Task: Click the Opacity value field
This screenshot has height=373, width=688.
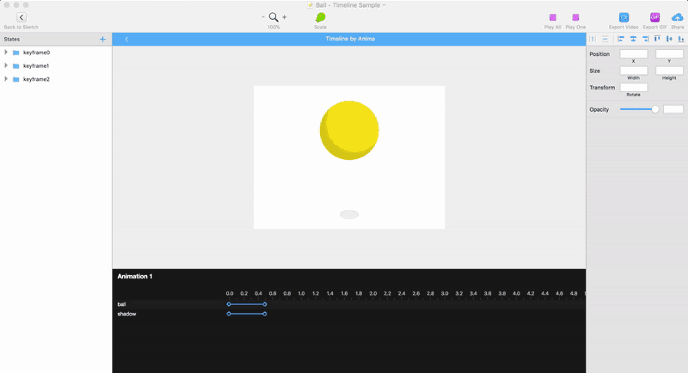Action: coord(673,109)
